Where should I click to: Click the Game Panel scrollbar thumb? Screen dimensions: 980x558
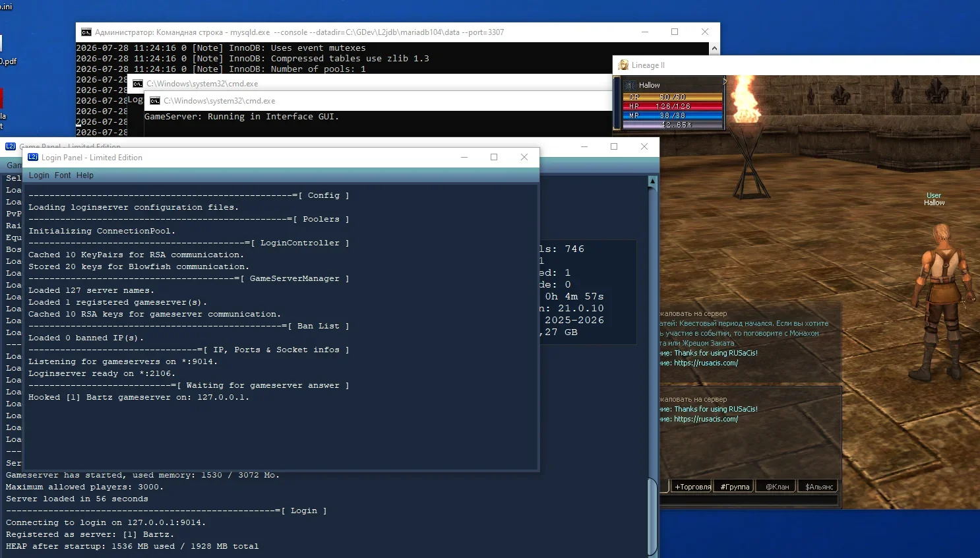pyautogui.click(x=652, y=516)
